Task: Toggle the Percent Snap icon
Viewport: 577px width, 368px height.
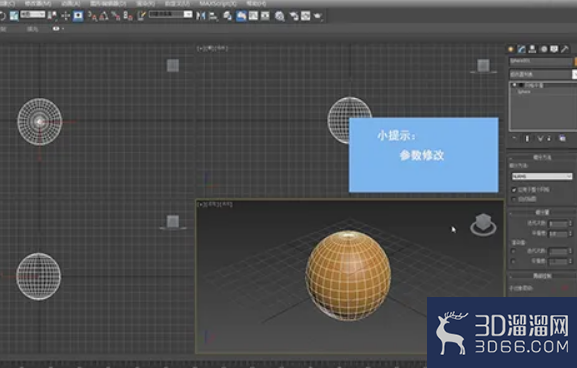Action: coord(116,16)
